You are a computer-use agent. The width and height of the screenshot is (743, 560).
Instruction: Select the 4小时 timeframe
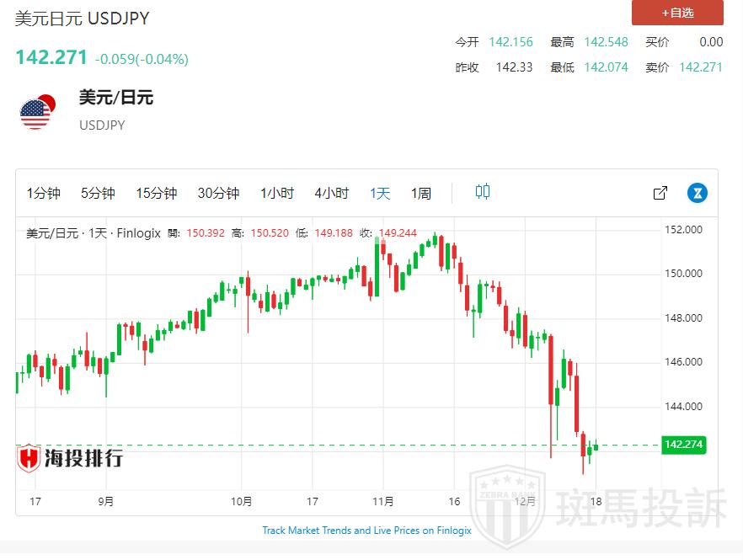click(x=331, y=194)
